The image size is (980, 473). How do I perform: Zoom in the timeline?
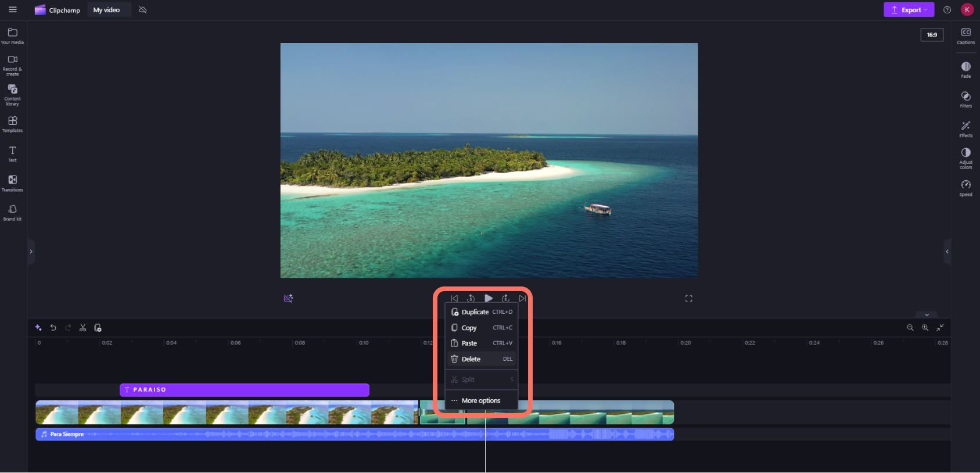(x=925, y=328)
